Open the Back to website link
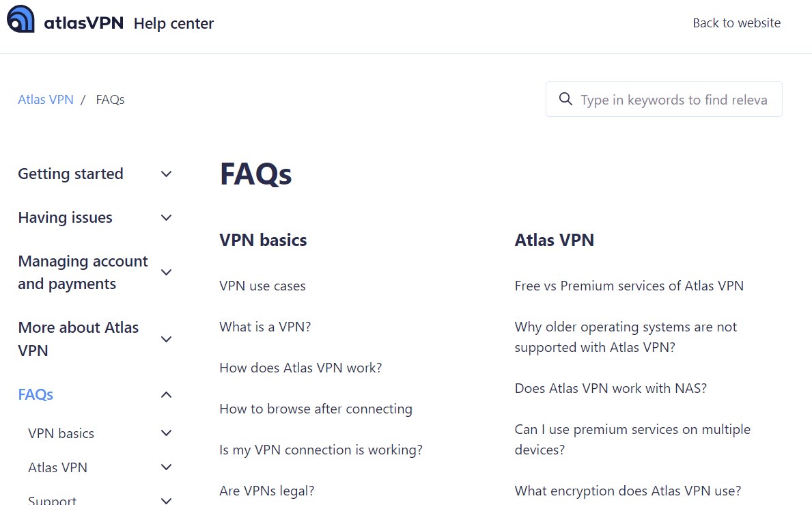 click(736, 23)
